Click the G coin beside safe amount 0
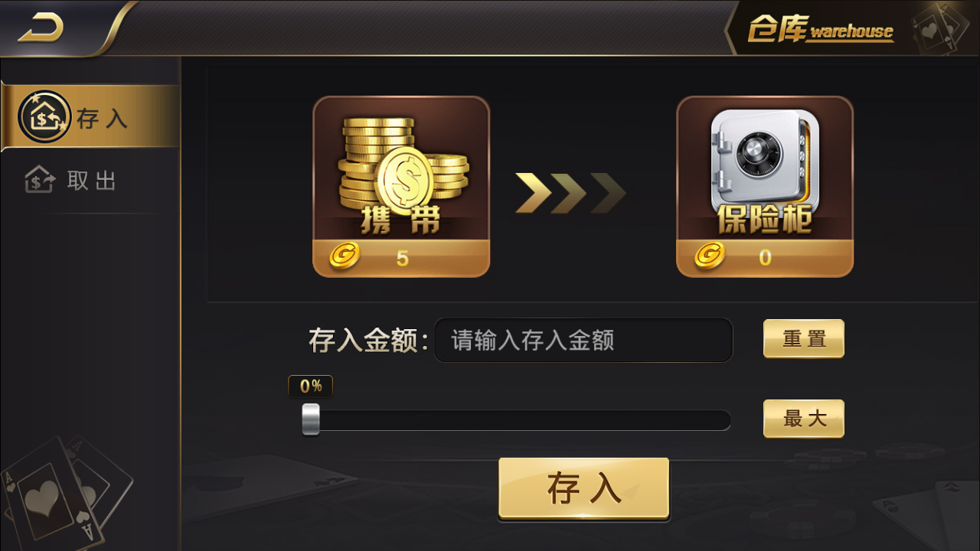The width and height of the screenshot is (980, 551). [x=710, y=256]
